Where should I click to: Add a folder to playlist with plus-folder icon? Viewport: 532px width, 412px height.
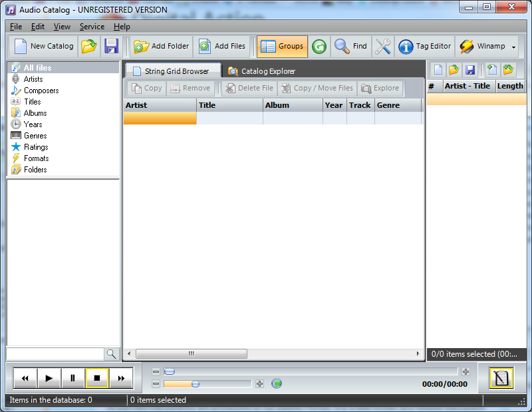(x=507, y=69)
